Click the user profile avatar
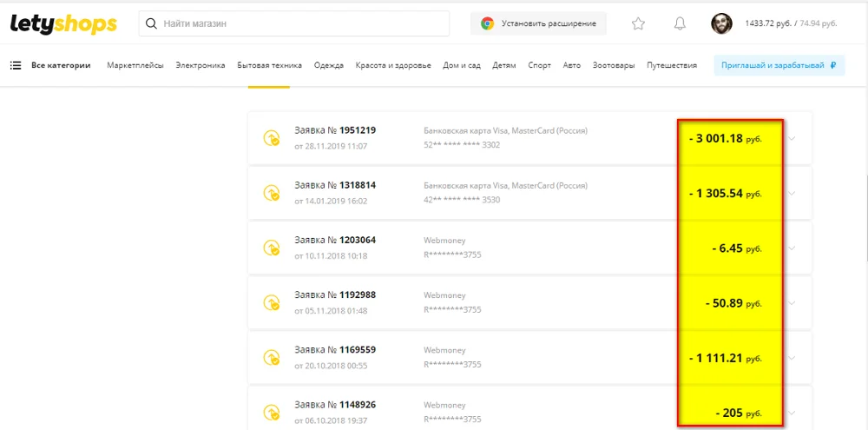The image size is (868, 430). [x=721, y=23]
